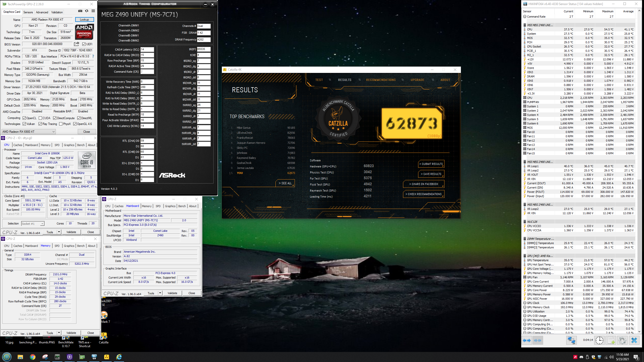
Task: Open HWiNFO settings gear icon
Action: [622, 340]
